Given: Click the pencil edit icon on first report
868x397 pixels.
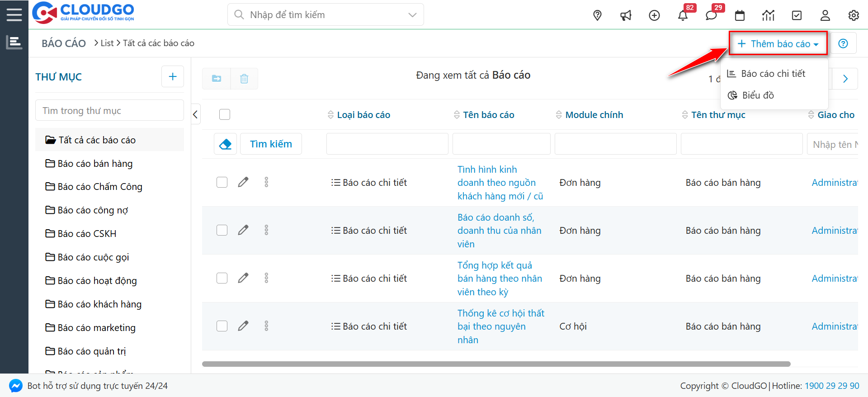Looking at the screenshot, I should 243,182.
